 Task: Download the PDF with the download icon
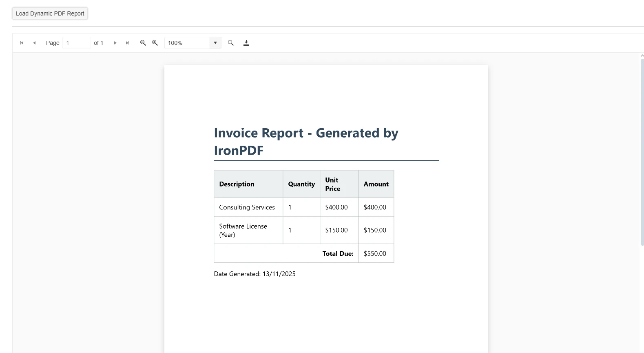[246, 43]
